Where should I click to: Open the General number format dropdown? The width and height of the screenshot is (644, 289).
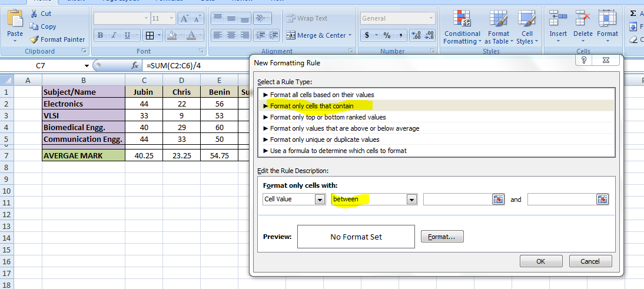point(430,18)
